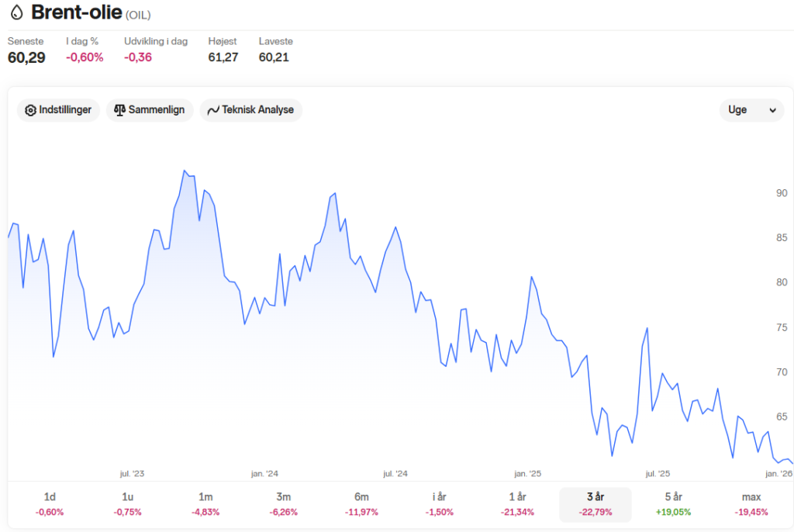Switch to the 5 år range
The width and height of the screenshot is (794, 532).
[x=674, y=504]
